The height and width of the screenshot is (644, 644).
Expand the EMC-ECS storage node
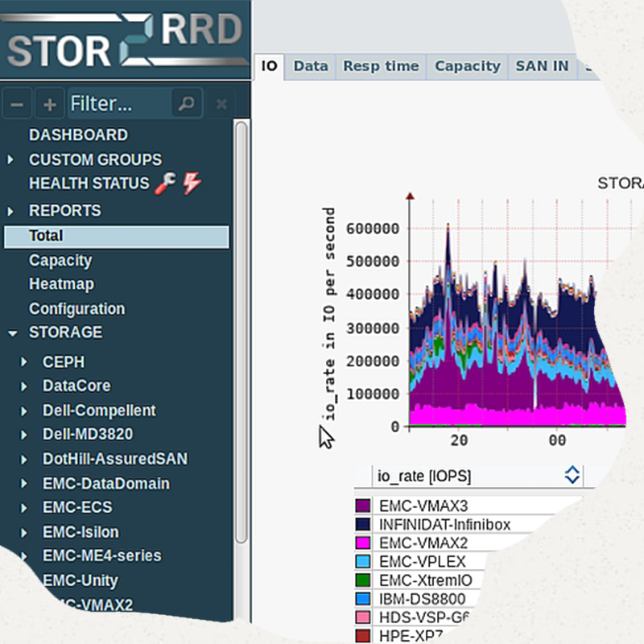24,508
